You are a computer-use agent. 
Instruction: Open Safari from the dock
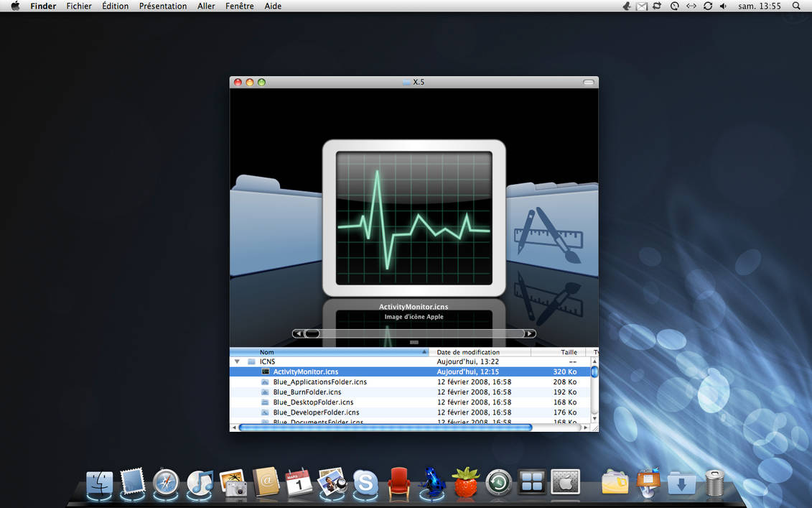[166, 482]
